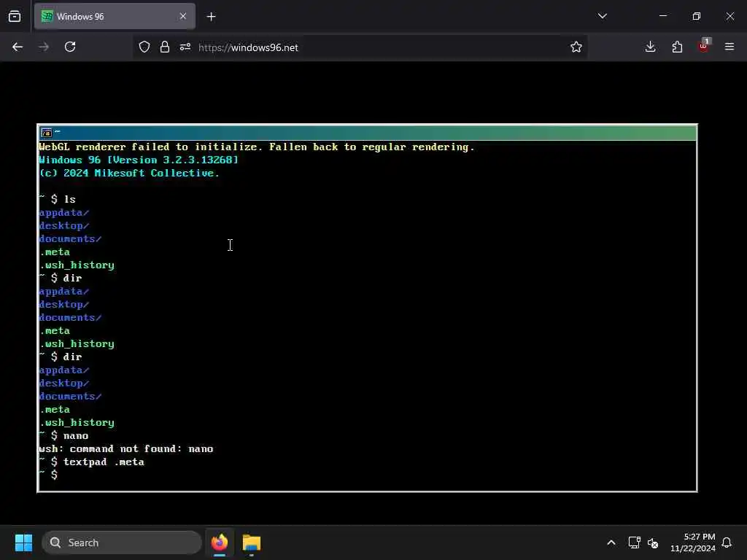
Task: Click first 'documents/' entry under ls
Action: click(x=70, y=239)
